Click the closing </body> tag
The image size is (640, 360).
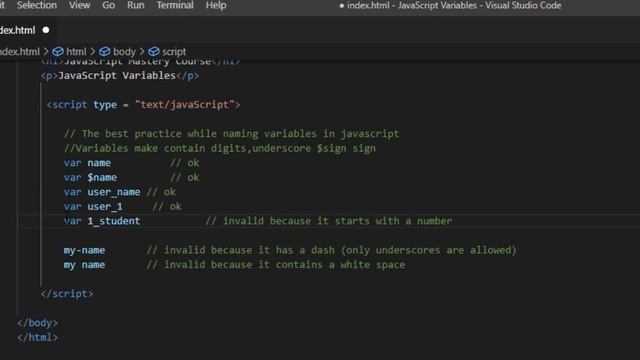coord(38,323)
